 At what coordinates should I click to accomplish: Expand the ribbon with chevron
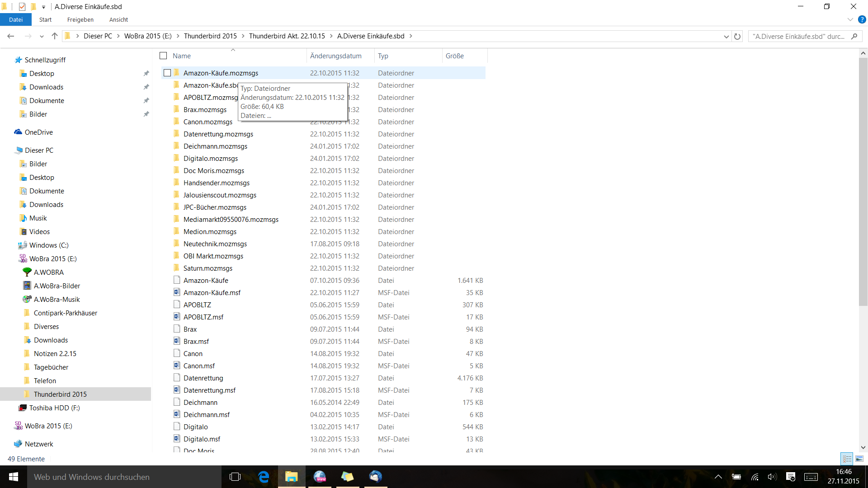(x=850, y=19)
